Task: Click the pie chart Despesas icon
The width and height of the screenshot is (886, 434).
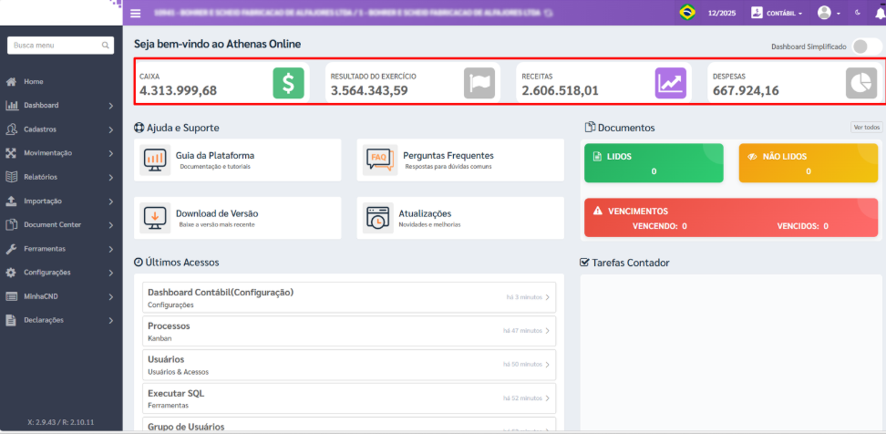Action: pyautogui.click(x=861, y=83)
